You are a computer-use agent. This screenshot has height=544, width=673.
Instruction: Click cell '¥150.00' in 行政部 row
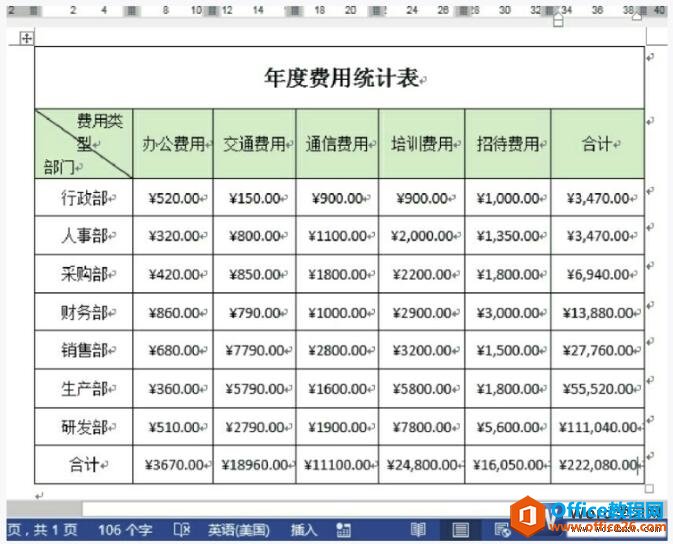(255, 198)
